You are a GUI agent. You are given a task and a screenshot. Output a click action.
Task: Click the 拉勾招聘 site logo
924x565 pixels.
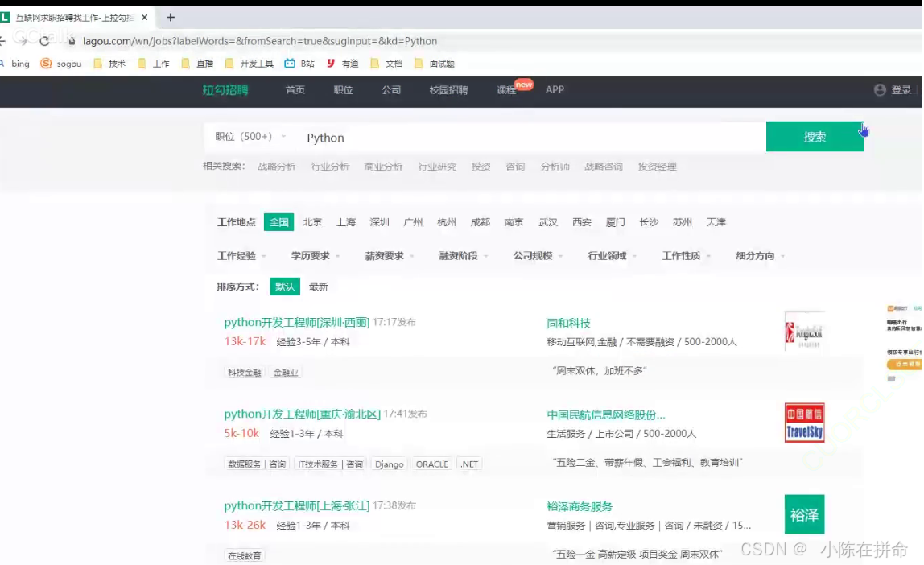(225, 90)
